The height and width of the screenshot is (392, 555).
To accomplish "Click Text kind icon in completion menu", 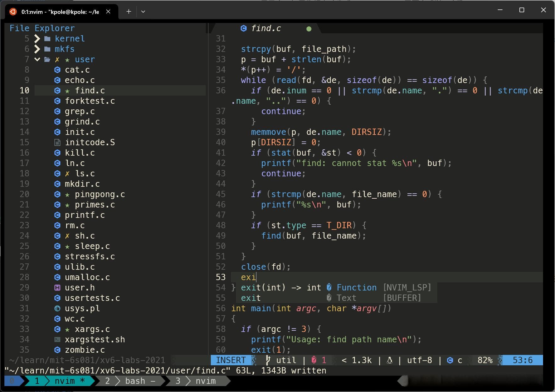I will (329, 298).
